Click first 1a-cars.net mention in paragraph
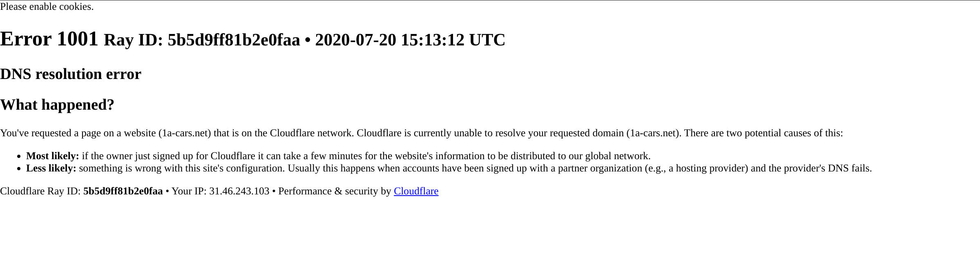The image size is (980, 275). pos(185,133)
